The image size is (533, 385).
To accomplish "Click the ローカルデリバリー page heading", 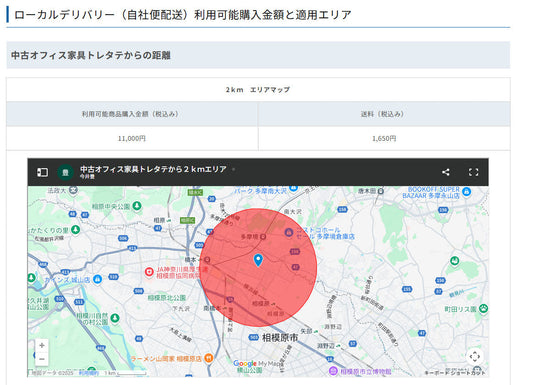I will [x=183, y=15].
